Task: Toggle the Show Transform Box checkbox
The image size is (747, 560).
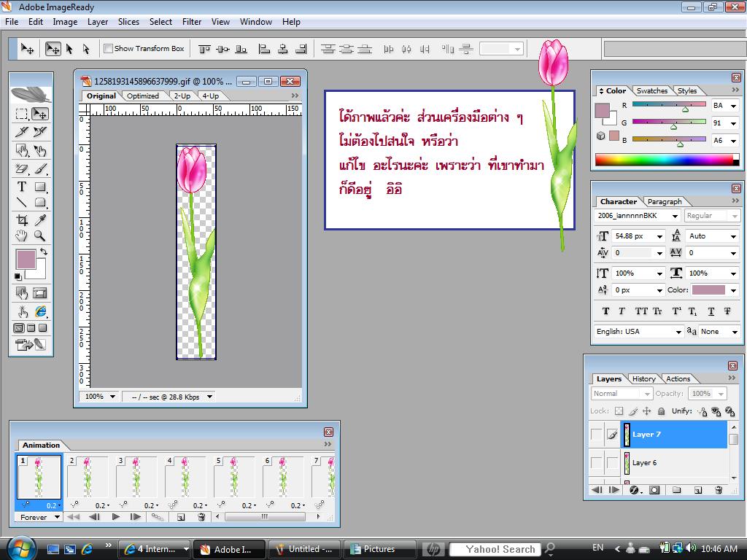Action: 108,49
